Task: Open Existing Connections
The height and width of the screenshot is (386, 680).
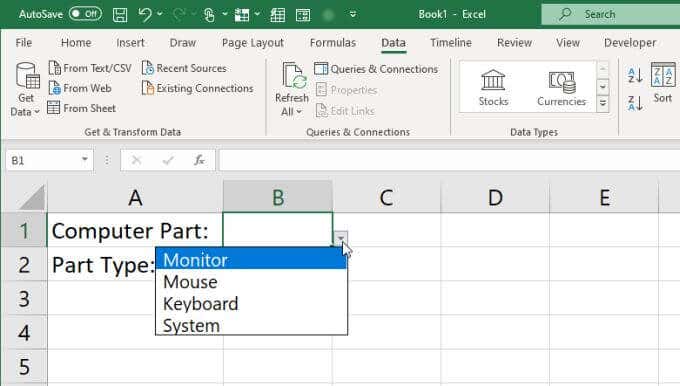Action: [x=198, y=88]
